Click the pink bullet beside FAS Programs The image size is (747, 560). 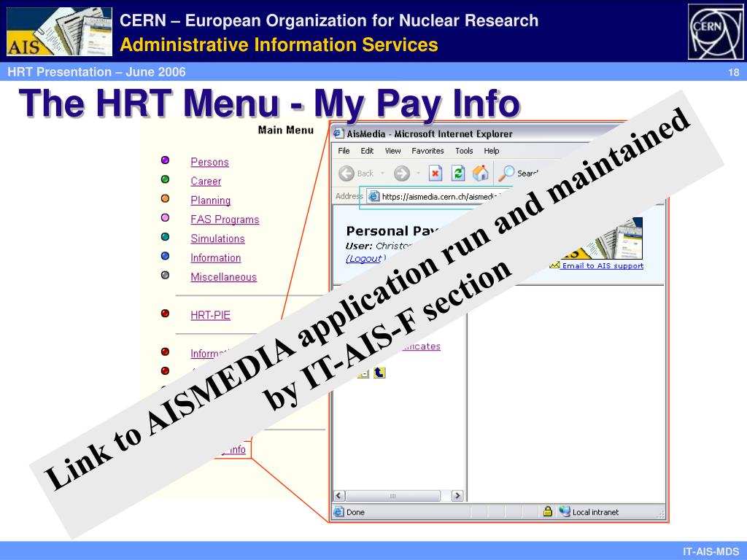tap(166, 217)
